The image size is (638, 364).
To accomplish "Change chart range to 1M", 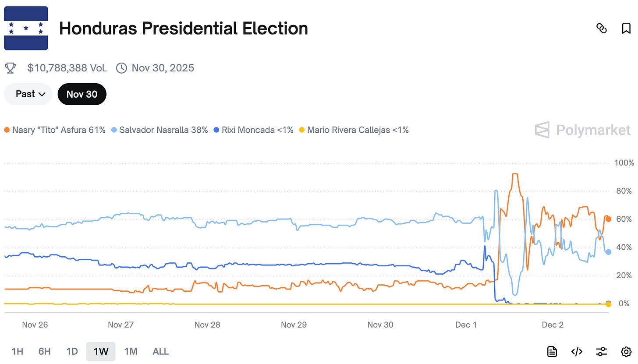I will 131,351.
